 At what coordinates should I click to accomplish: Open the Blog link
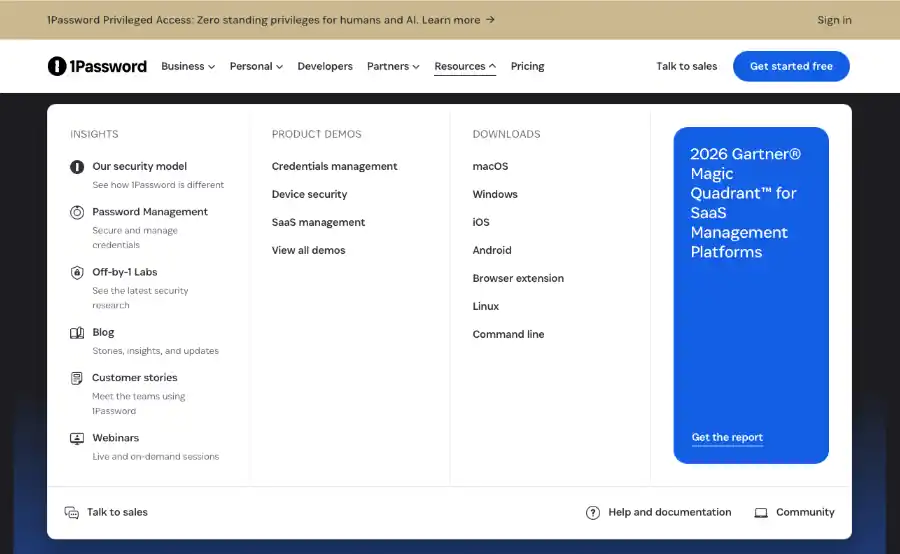(x=103, y=332)
